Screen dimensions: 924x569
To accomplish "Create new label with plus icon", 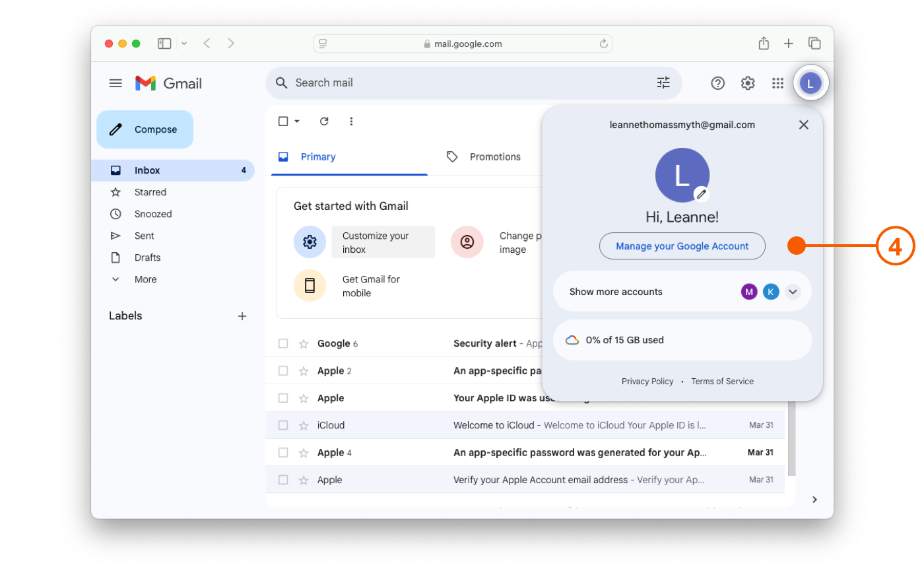I will [x=242, y=316].
